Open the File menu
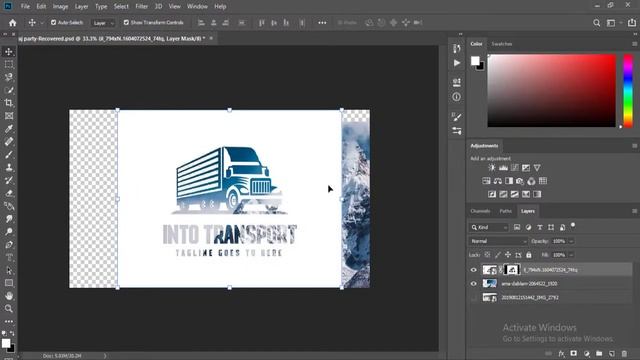The height and width of the screenshot is (360, 640). (x=25, y=7)
